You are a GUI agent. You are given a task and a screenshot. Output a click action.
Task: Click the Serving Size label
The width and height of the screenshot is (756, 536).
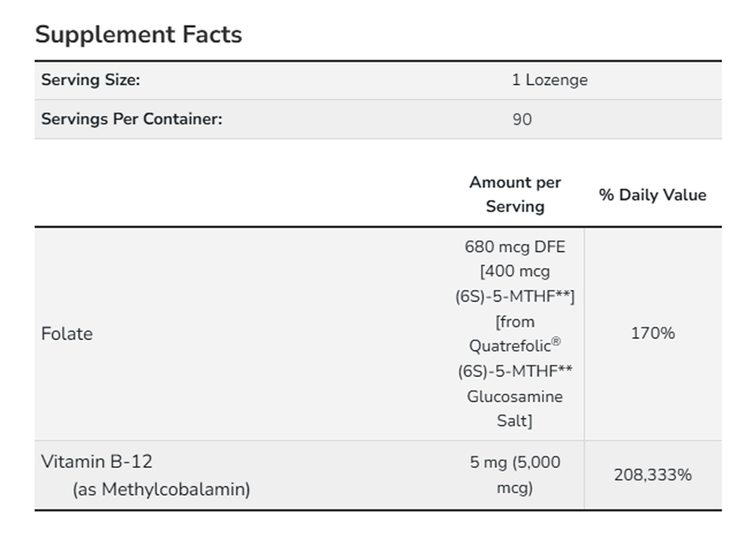coord(91,79)
